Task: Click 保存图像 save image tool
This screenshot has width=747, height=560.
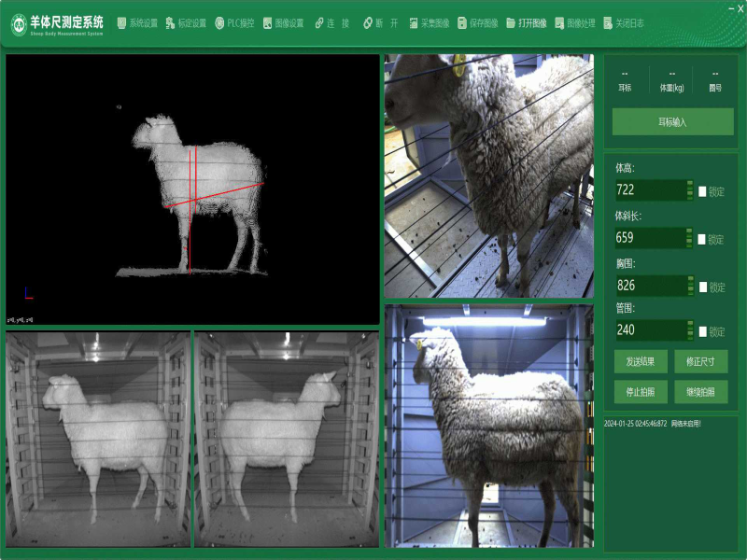Action: (x=478, y=22)
